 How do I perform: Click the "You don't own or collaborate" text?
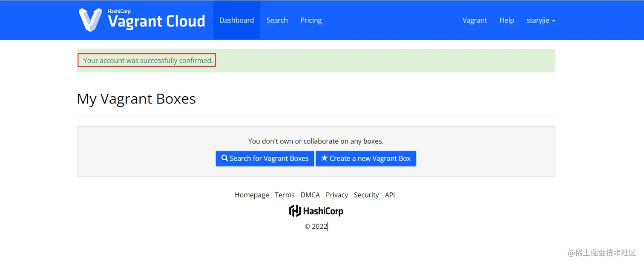(316, 141)
